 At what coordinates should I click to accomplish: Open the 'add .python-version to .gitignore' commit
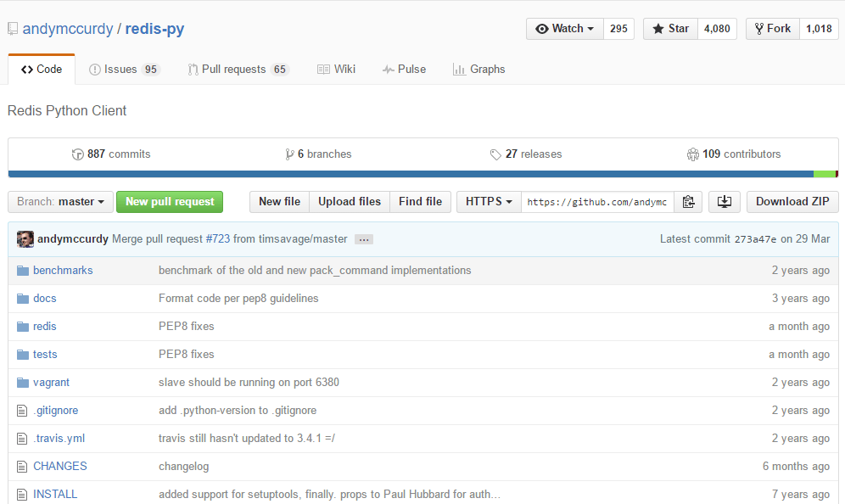[238, 410]
